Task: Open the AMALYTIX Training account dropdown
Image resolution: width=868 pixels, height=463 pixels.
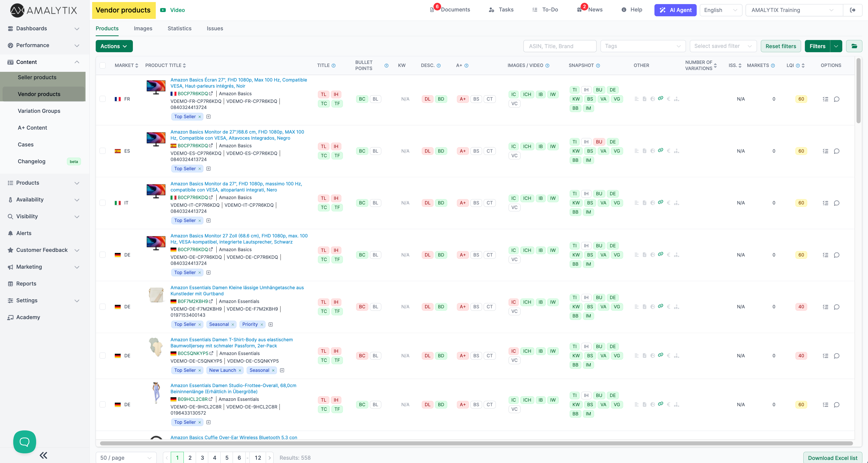Action: pos(794,10)
